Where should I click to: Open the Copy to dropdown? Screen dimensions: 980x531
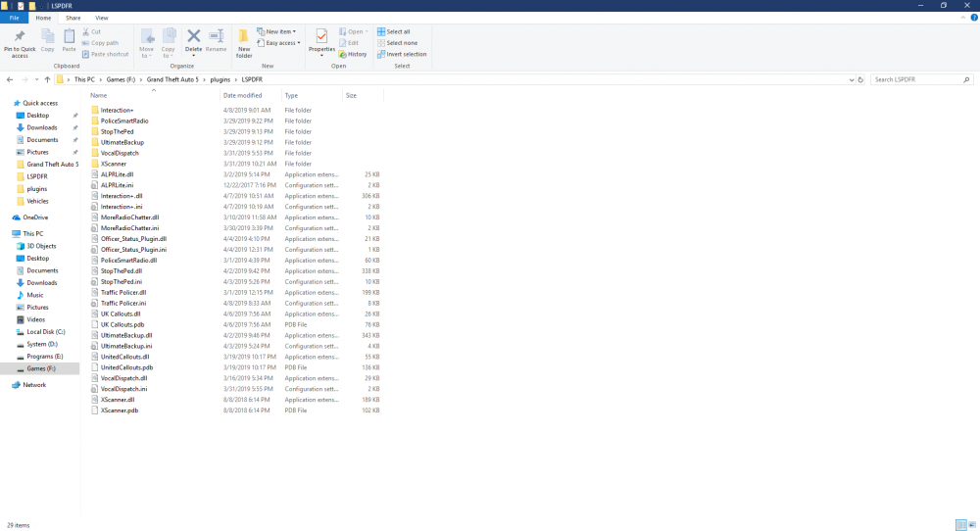click(169, 44)
